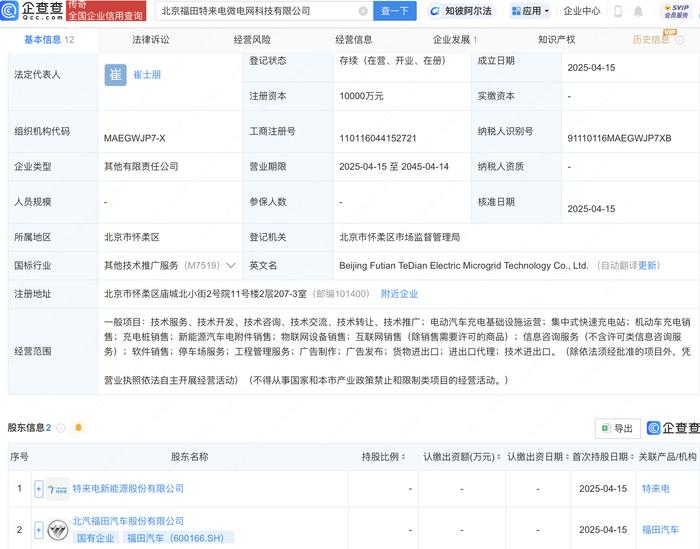This screenshot has width=700, height=549.
Task: Select English name Beijing Futian TeDian text
Action: 463,266
